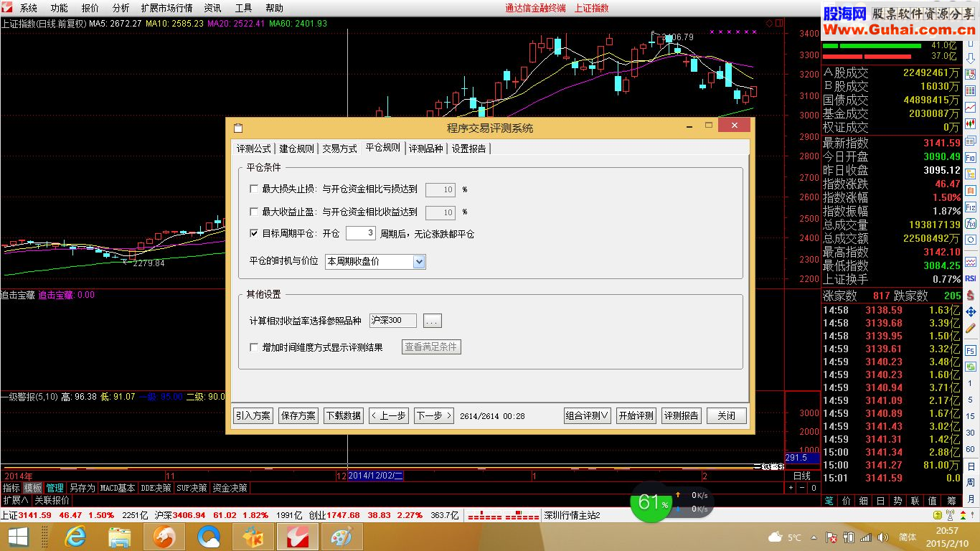Image resolution: width=980 pixels, height=551 pixels.
Task: Click 开始评测 button
Action: (x=636, y=415)
